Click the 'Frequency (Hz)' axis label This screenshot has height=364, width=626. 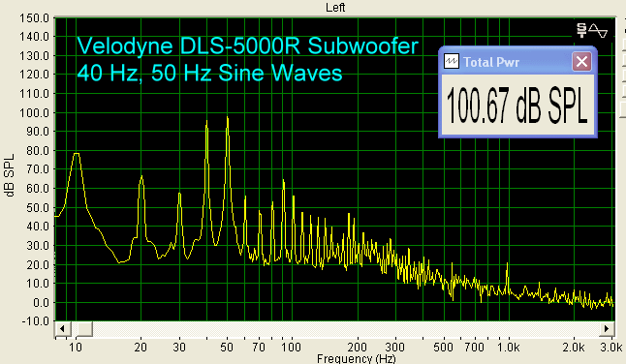[x=356, y=358]
